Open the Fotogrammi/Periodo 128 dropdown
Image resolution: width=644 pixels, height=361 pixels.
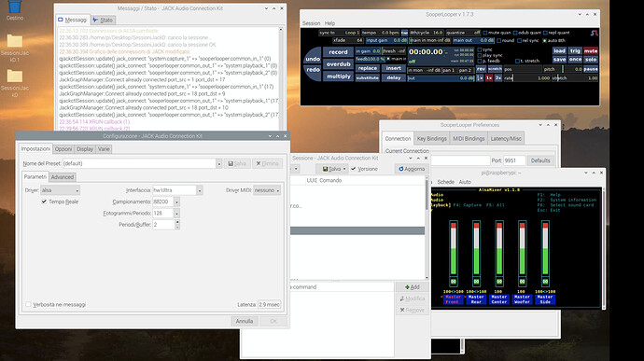click(176, 214)
